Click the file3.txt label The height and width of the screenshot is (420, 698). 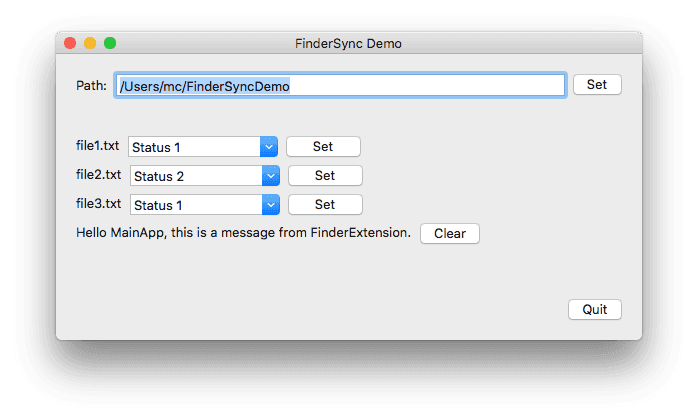(x=98, y=204)
